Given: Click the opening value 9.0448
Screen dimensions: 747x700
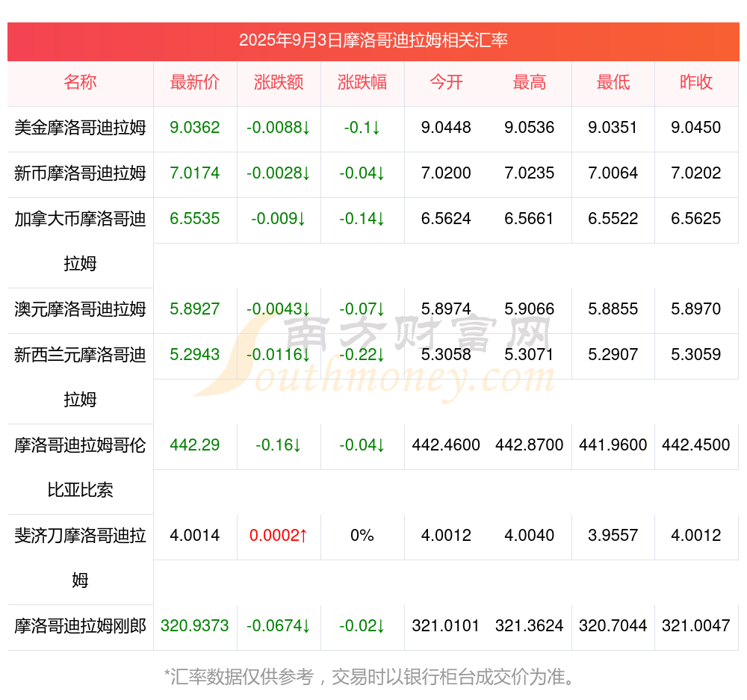Looking at the screenshot, I should click(x=446, y=128).
